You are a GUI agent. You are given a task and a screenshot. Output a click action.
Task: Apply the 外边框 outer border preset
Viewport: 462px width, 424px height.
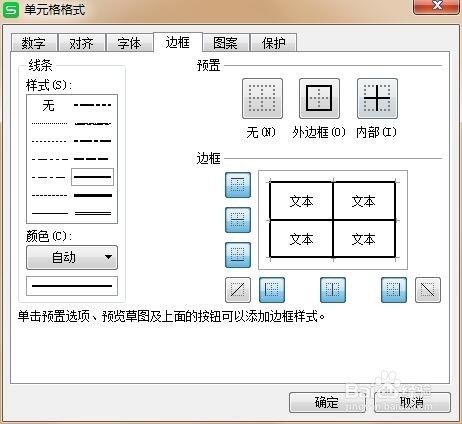click(319, 99)
